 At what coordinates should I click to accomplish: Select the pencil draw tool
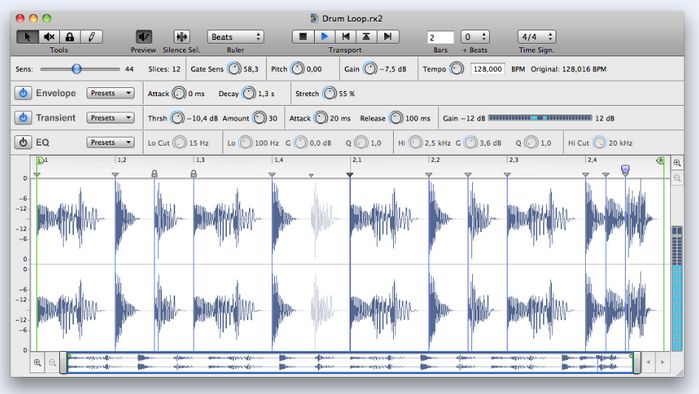tap(91, 37)
